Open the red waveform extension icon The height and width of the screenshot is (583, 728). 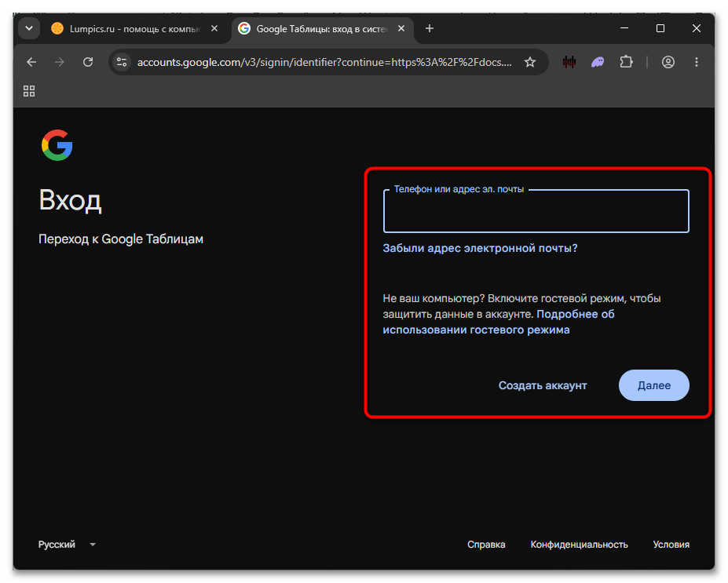tap(569, 62)
